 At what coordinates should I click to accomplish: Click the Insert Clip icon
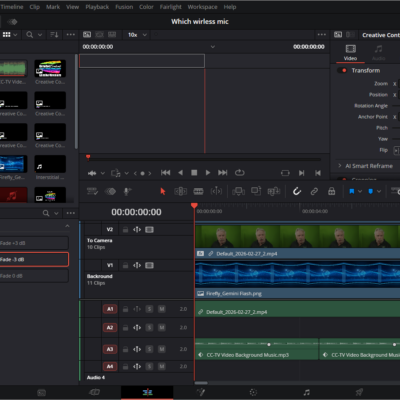click(238, 191)
